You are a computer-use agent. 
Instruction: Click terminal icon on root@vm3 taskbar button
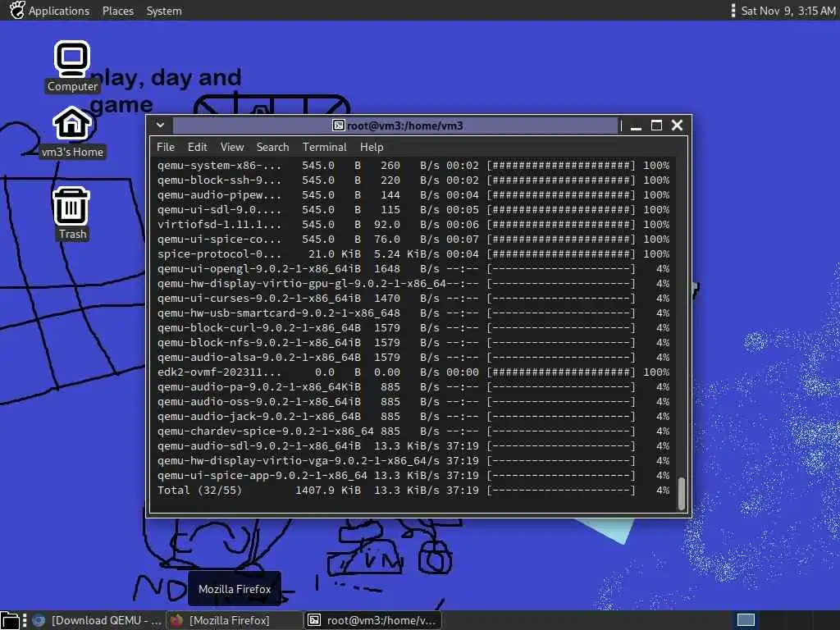[314, 620]
